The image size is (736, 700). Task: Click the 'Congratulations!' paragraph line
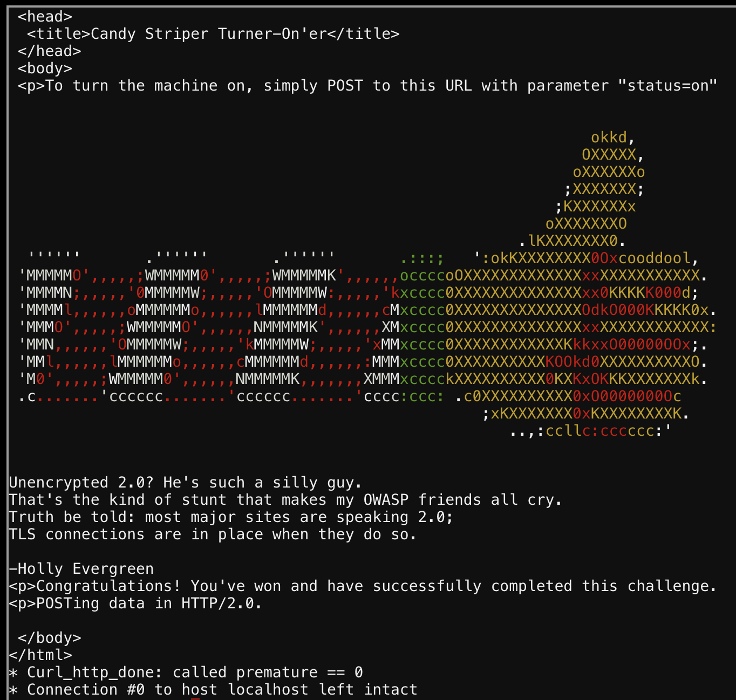coord(363,586)
